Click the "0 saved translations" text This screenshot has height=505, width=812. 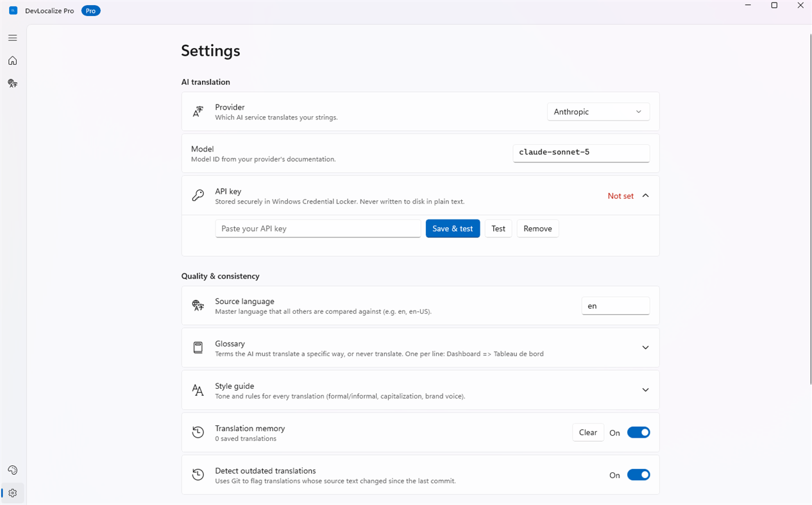coord(246,439)
